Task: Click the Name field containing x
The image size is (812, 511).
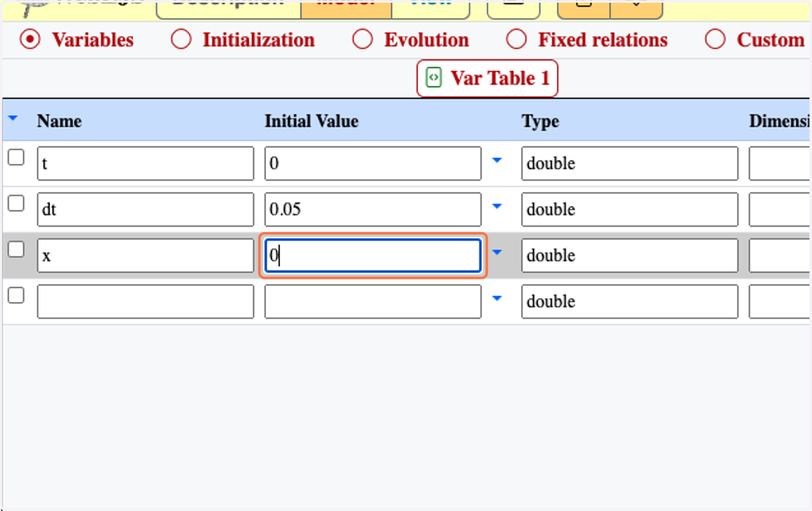Action: click(145, 256)
